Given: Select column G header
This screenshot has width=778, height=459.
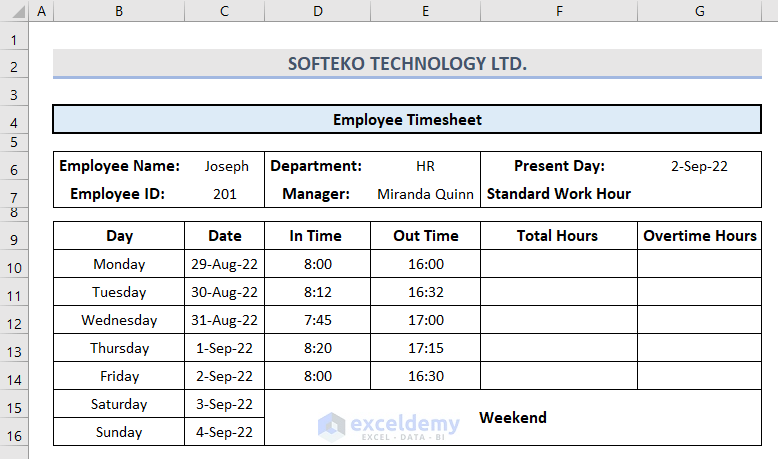Looking at the screenshot, I should click(699, 11).
